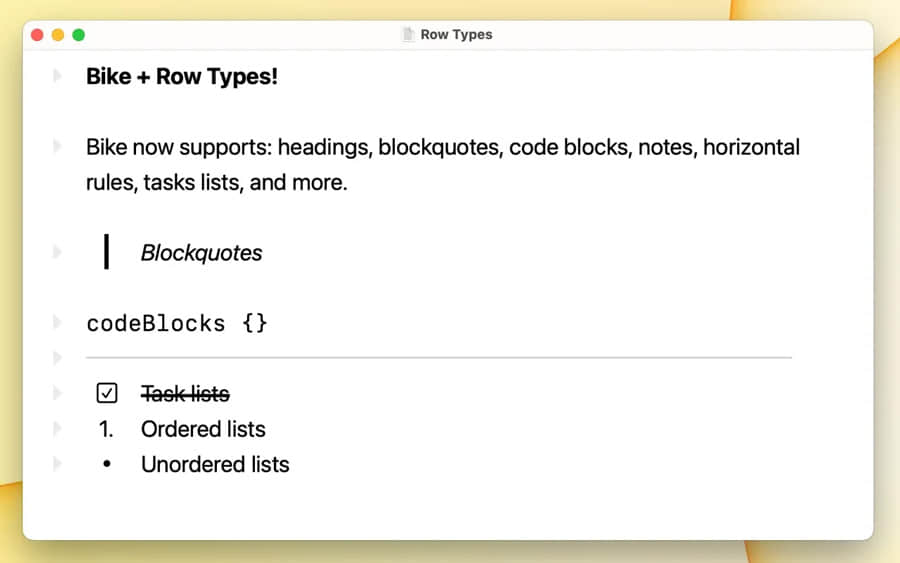Screen dimensions: 900x563
Task: Click into the italic Blockquotes text
Action: 201,253
